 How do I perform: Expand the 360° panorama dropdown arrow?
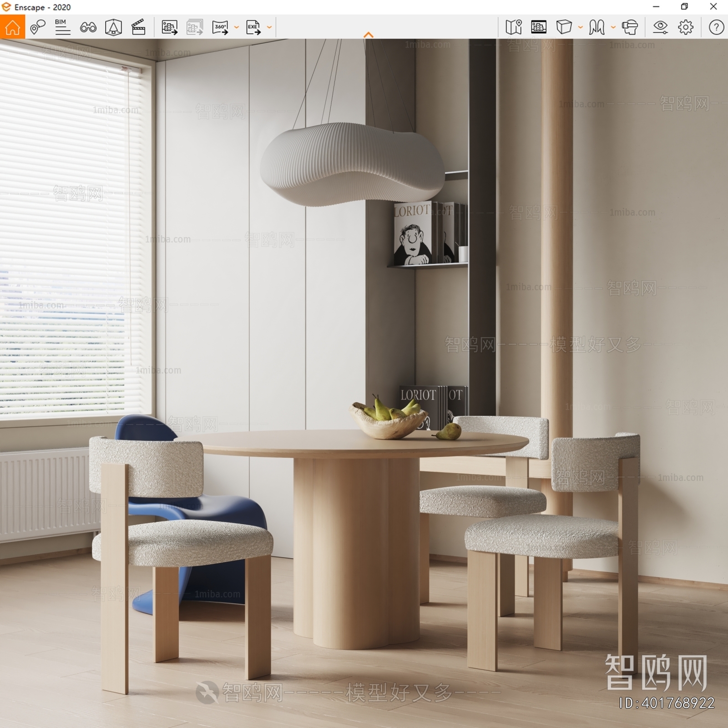pos(237,27)
